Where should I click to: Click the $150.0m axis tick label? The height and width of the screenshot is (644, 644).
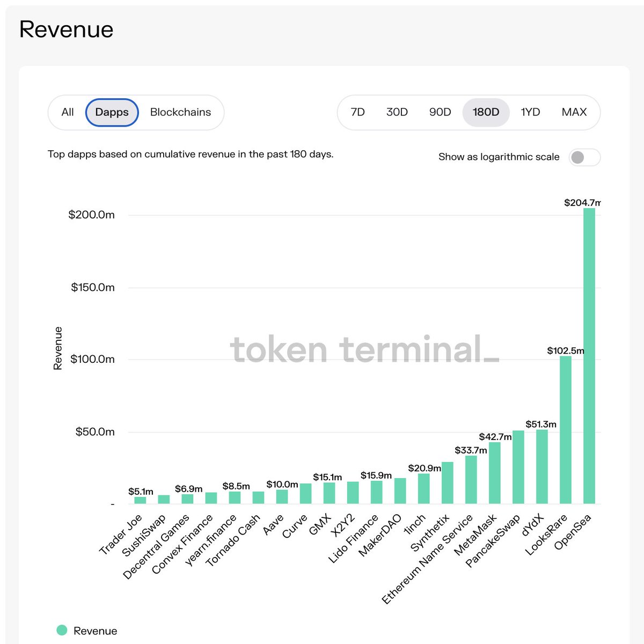[93, 287]
